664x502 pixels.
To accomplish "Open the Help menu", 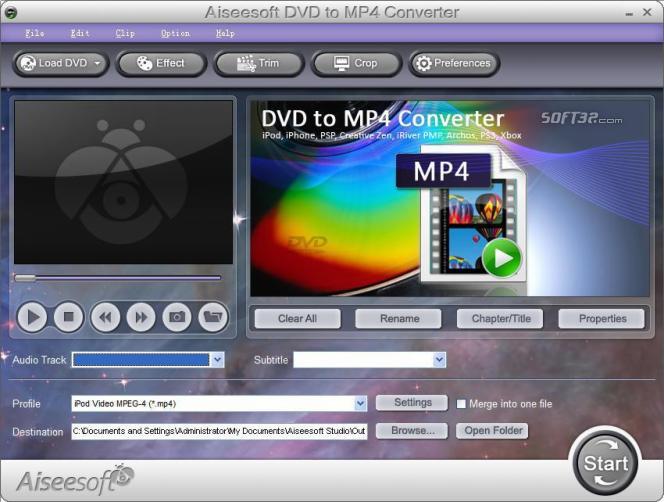I will pyautogui.click(x=225, y=33).
